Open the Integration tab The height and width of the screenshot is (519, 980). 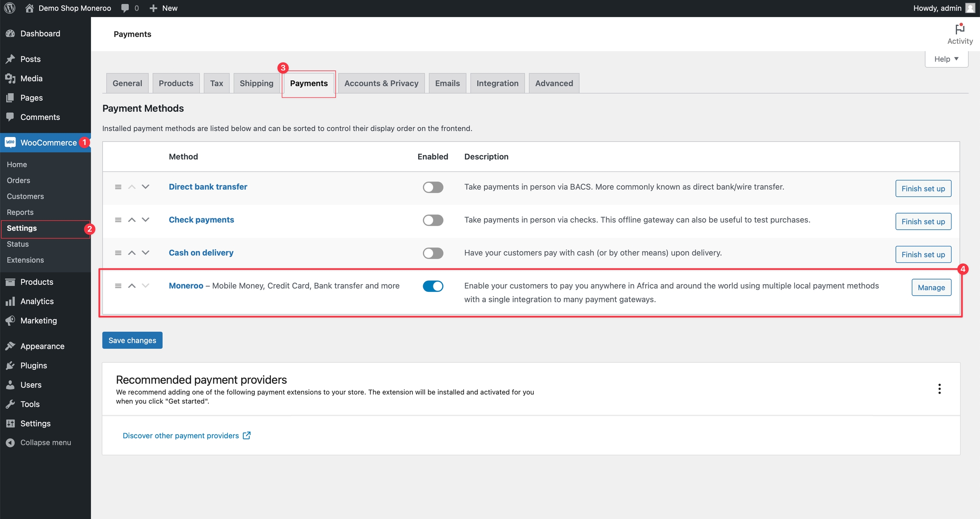click(x=498, y=83)
